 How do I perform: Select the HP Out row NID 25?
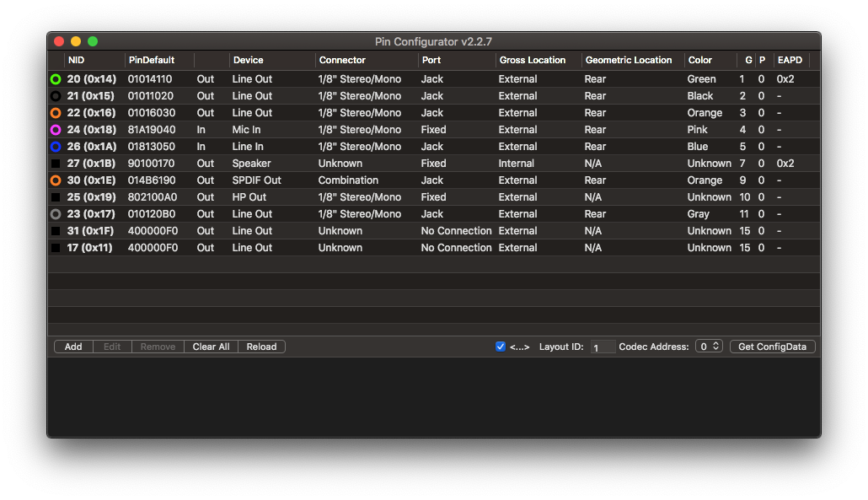(x=92, y=197)
